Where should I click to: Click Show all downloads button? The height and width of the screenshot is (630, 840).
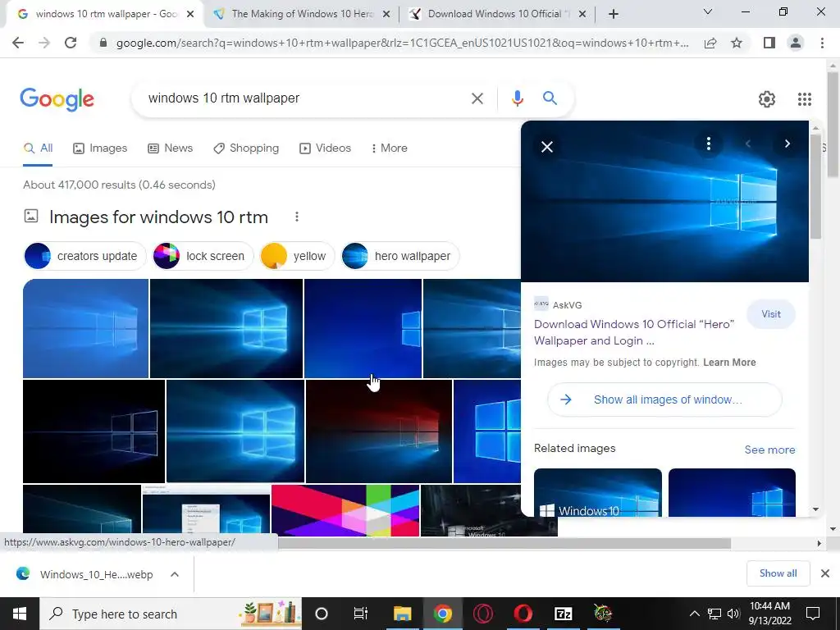point(778,573)
